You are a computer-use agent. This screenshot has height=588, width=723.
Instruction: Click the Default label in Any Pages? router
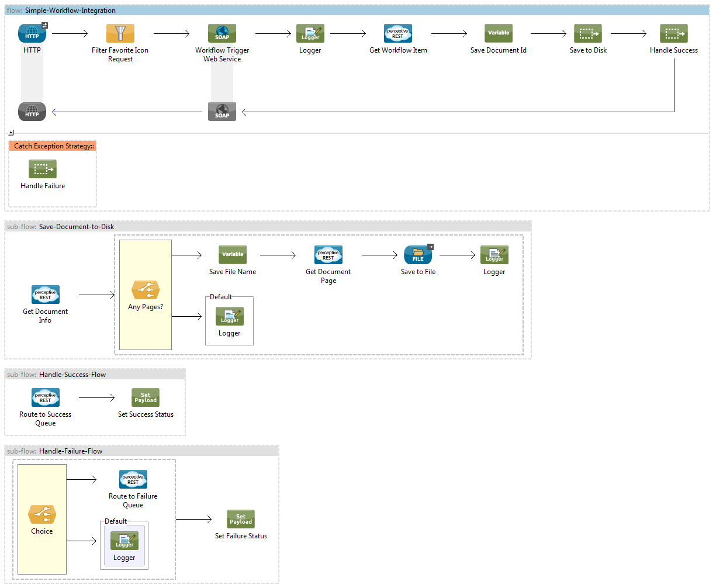point(221,297)
